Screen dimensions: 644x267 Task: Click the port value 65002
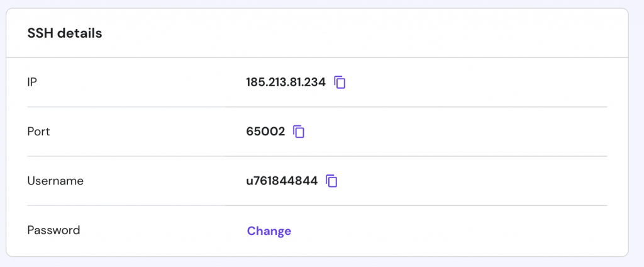[265, 132]
